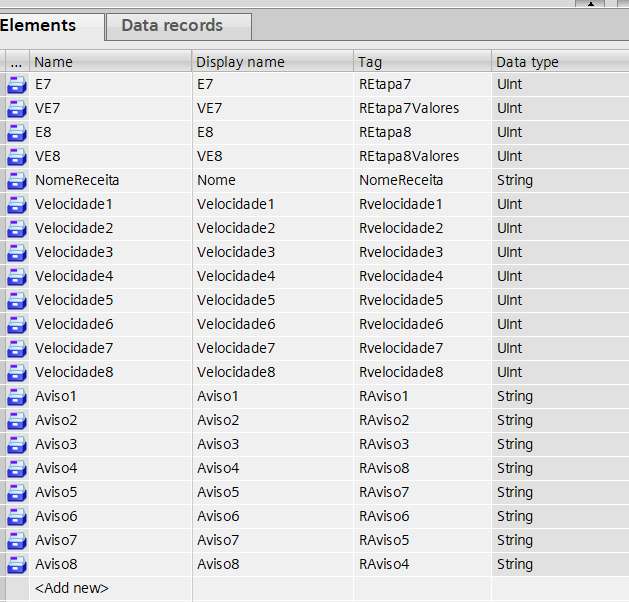Switch to the Data records tab
This screenshot has height=602, width=629.
pos(172,26)
